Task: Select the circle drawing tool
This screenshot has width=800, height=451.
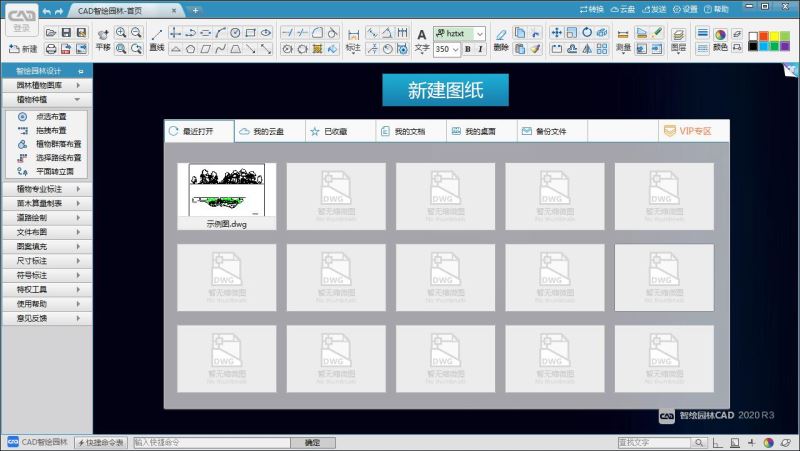Action: [x=235, y=33]
